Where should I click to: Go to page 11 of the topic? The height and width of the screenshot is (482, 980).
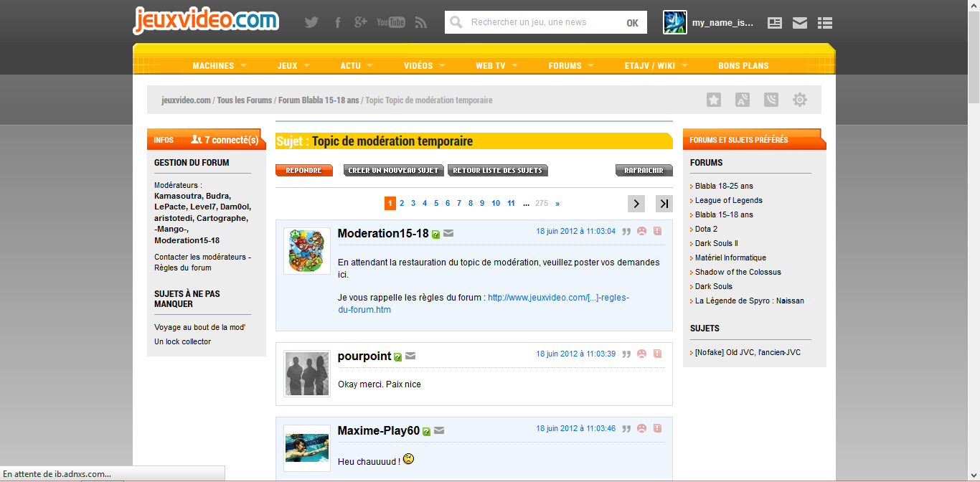(x=511, y=204)
